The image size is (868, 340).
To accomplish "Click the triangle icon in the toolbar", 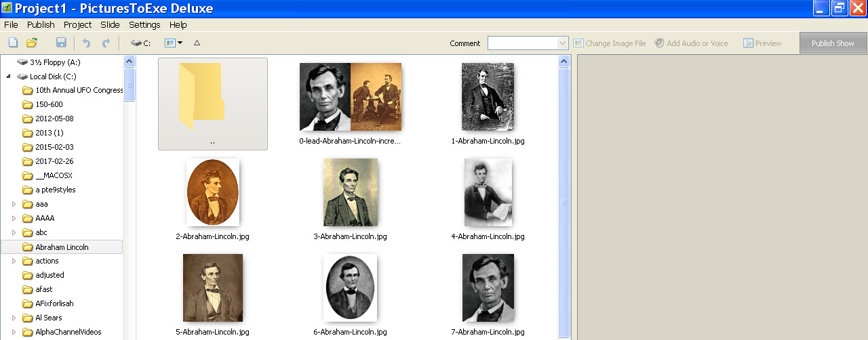I will [x=197, y=43].
